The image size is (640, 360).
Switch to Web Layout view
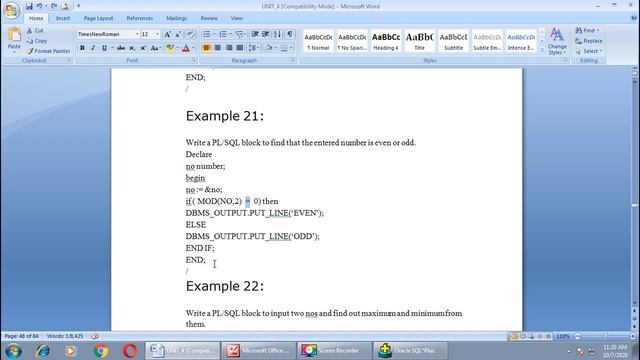click(x=531, y=336)
